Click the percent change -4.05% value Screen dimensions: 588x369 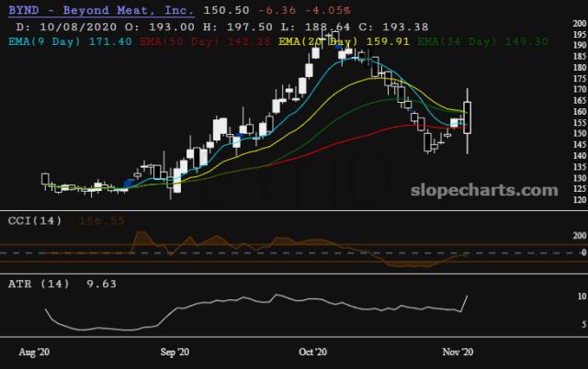[x=328, y=10]
